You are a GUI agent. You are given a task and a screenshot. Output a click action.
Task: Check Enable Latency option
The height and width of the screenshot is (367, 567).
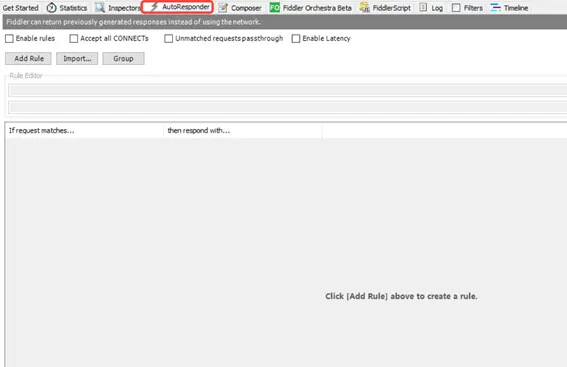pos(296,38)
